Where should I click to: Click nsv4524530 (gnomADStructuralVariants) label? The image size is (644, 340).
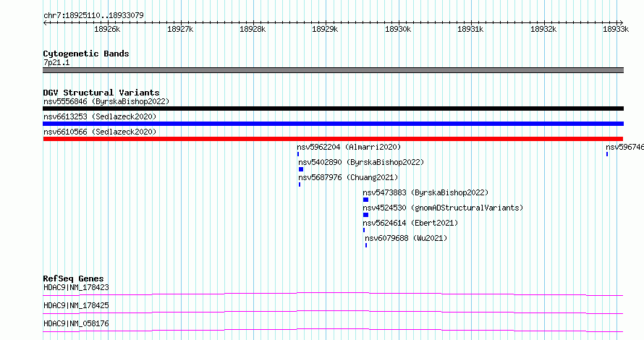click(x=443, y=208)
